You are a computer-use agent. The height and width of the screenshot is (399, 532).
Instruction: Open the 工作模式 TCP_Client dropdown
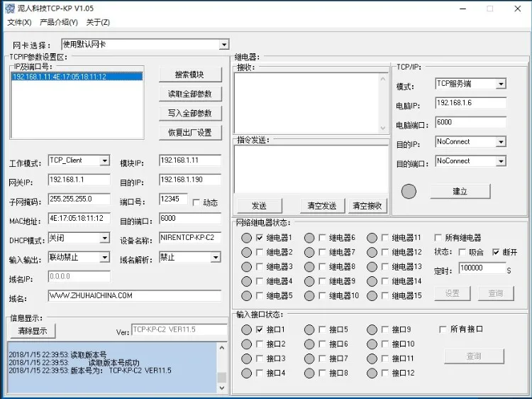tap(105, 160)
